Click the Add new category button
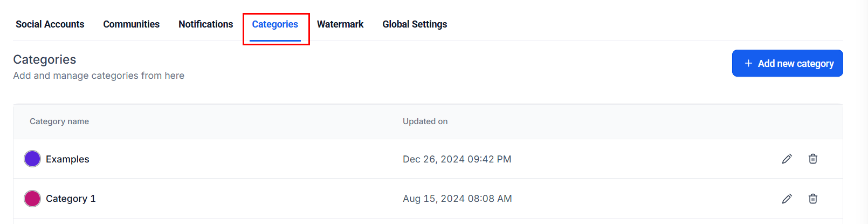This screenshot has height=224, width=868. [787, 64]
